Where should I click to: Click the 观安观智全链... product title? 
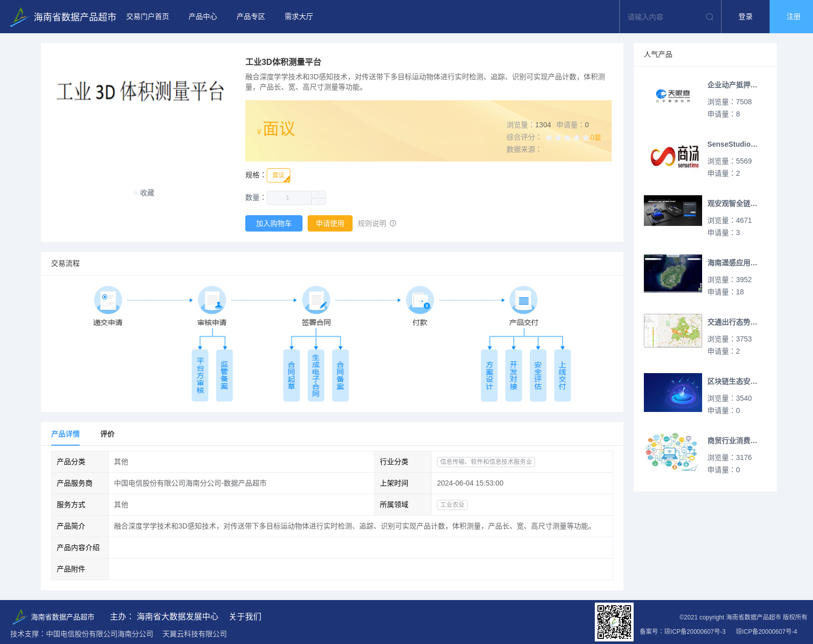(x=732, y=203)
